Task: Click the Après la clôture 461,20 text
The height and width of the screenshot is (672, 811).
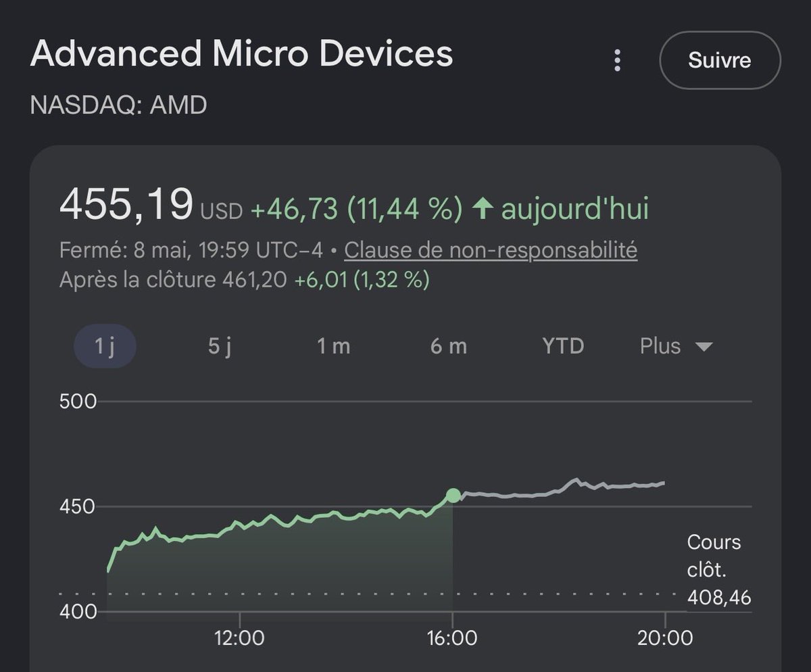Action: click(x=174, y=279)
